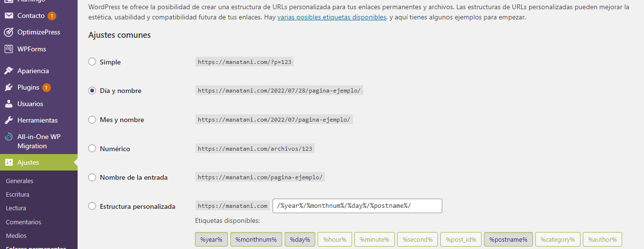Click the OptimizePress sidebar icon
Viewport: 644px width, 249px height.
click(9, 32)
